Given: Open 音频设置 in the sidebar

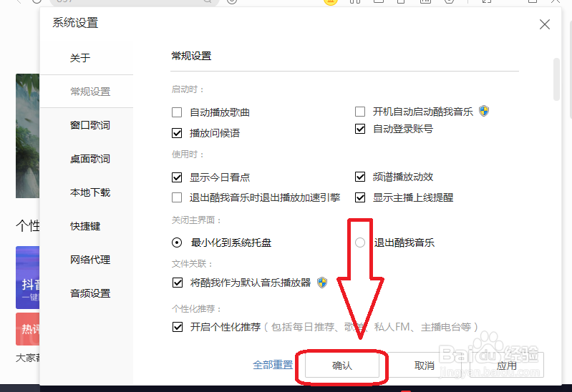Looking at the screenshot, I should point(90,293).
